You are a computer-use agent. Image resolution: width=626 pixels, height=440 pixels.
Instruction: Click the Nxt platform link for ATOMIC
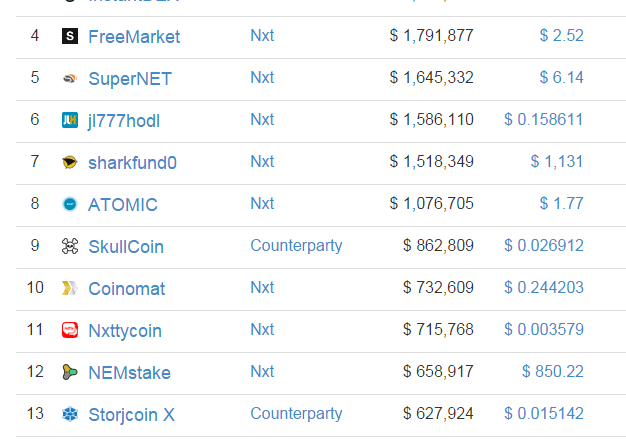tap(262, 204)
